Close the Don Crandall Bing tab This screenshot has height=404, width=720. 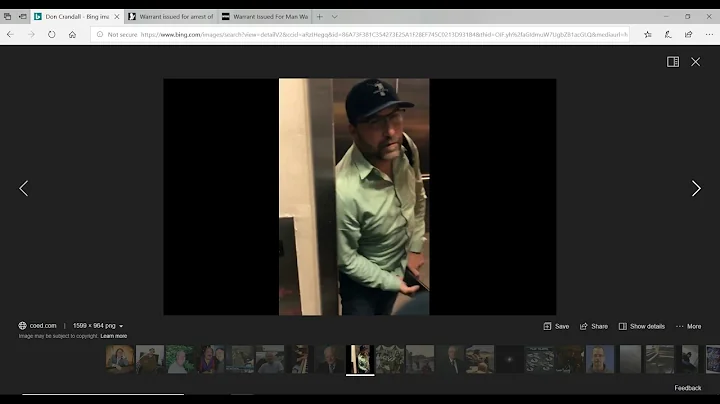pyautogui.click(x=117, y=17)
